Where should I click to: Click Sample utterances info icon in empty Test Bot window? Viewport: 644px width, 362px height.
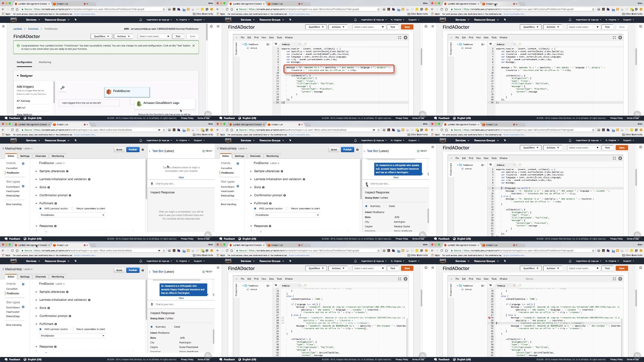(67, 171)
